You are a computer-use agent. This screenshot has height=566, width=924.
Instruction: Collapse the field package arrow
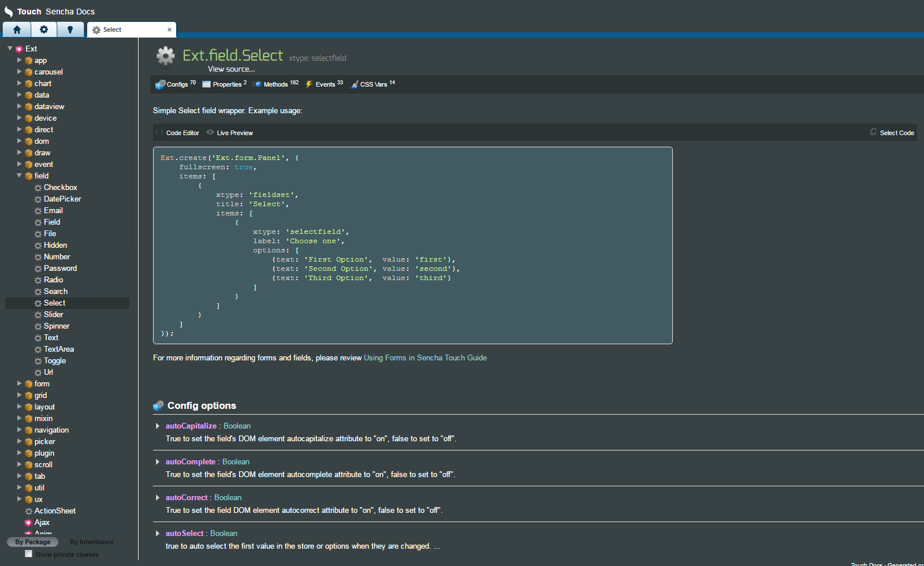pyautogui.click(x=19, y=176)
